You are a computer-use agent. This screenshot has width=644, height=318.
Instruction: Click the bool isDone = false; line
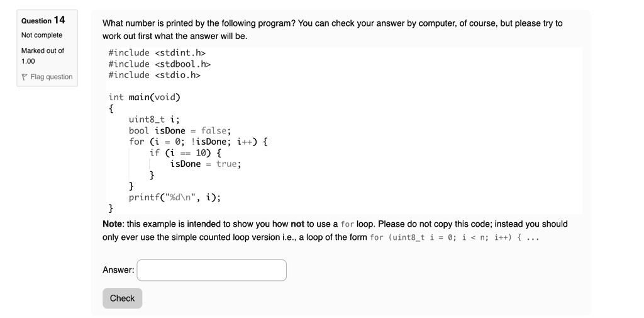click(180, 130)
